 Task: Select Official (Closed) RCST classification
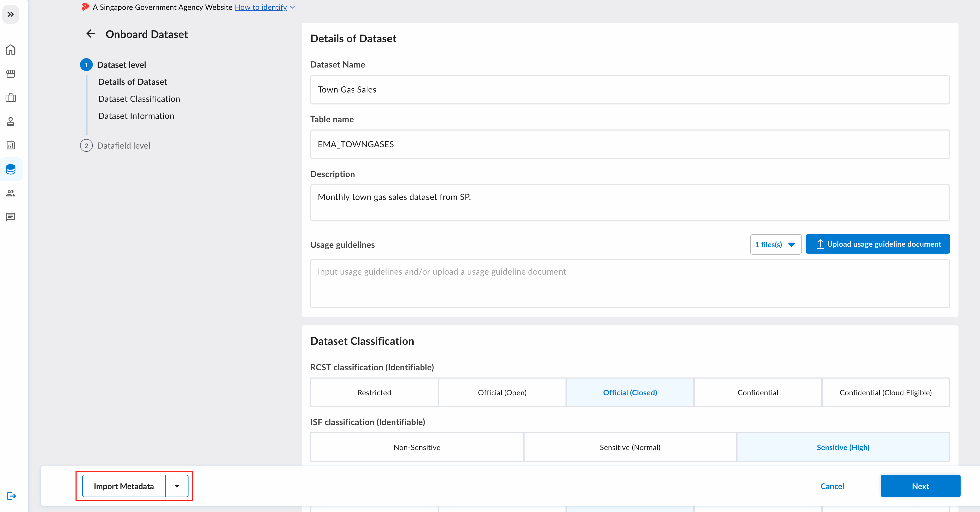[630, 393]
